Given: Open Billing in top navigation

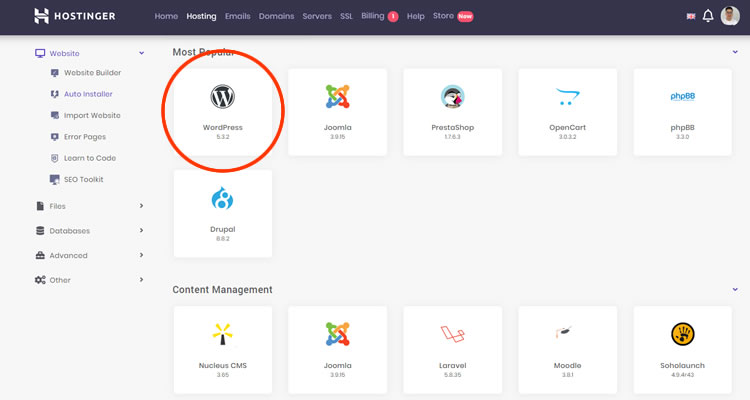Looking at the screenshot, I should tap(373, 16).
